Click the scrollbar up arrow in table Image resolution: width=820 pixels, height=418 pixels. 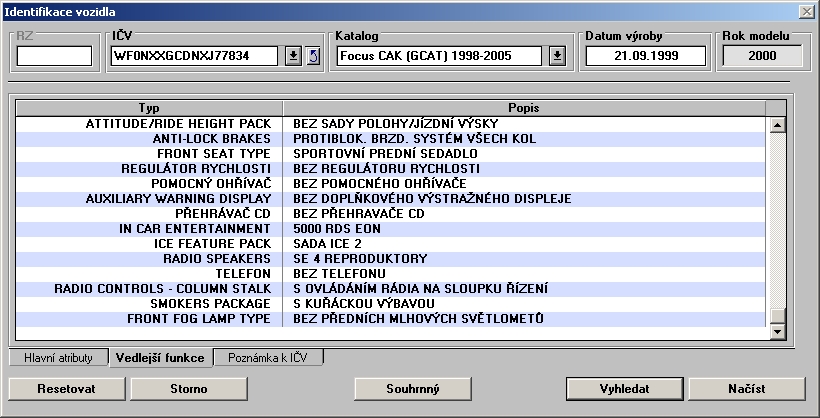(x=777, y=125)
